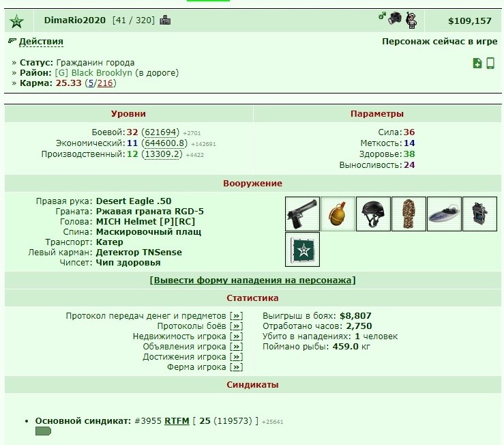This screenshot has height=445, width=504.
Task: Click production experience value 13309.2
Action: (162, 154)
